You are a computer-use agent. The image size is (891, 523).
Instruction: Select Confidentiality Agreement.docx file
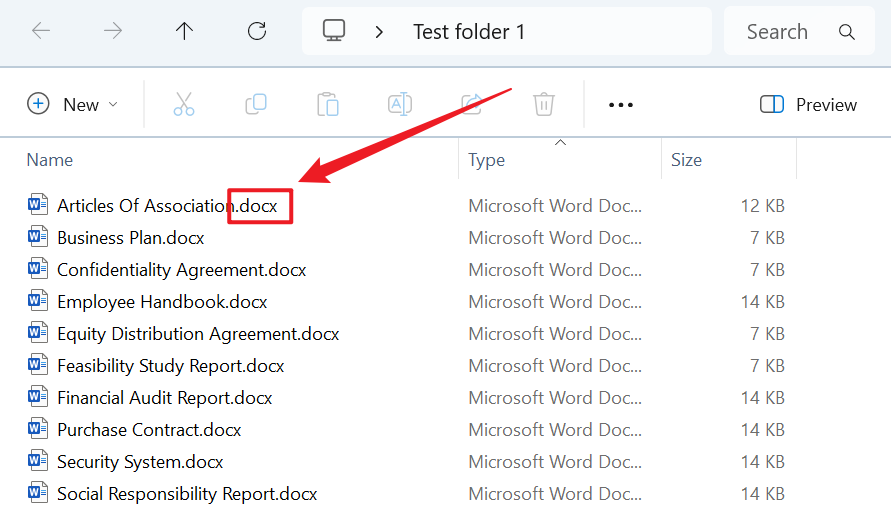tap(181, 270)
